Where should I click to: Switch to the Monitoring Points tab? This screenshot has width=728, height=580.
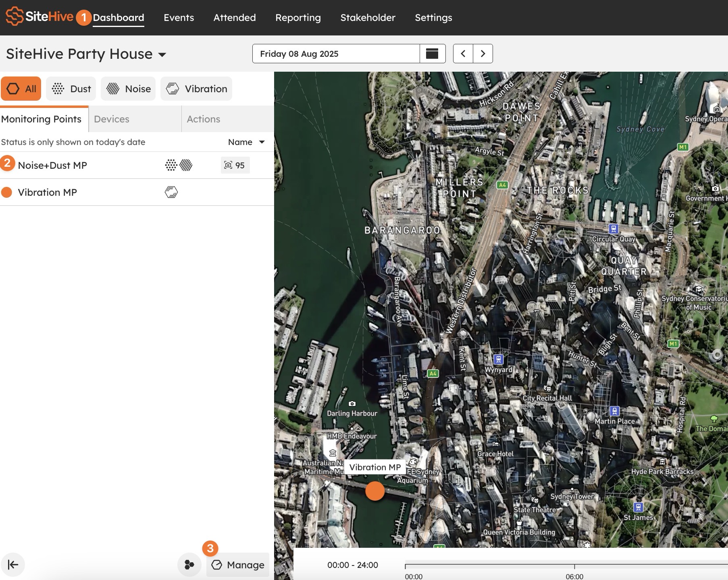44,119
